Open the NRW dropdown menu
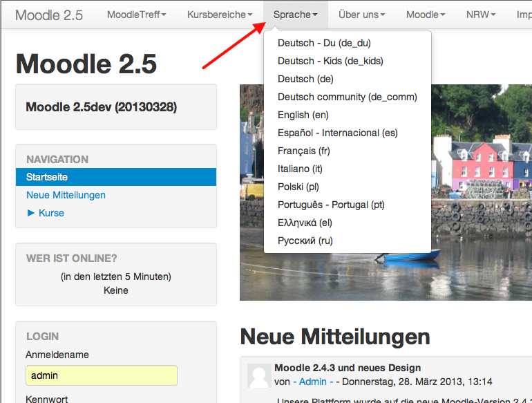 point(481,15)
